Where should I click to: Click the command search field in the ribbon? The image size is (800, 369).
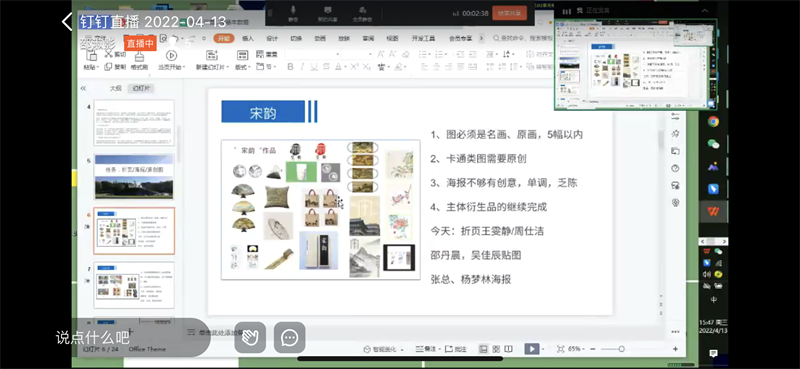(524, 38)
